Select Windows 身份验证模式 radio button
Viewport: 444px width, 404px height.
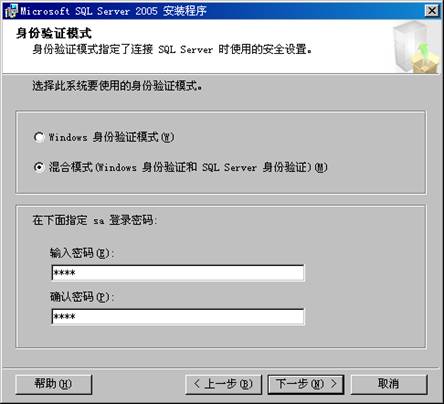coord(39,137)
